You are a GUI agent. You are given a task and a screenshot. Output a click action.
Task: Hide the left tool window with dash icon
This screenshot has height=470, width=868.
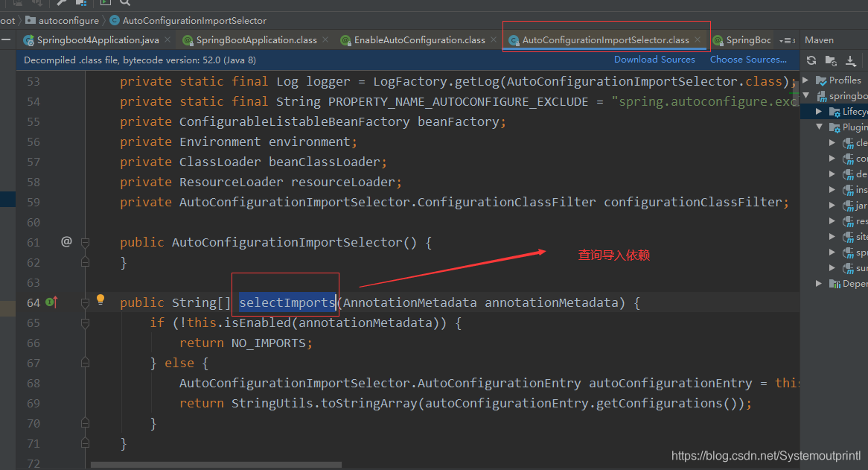[6, 39]
